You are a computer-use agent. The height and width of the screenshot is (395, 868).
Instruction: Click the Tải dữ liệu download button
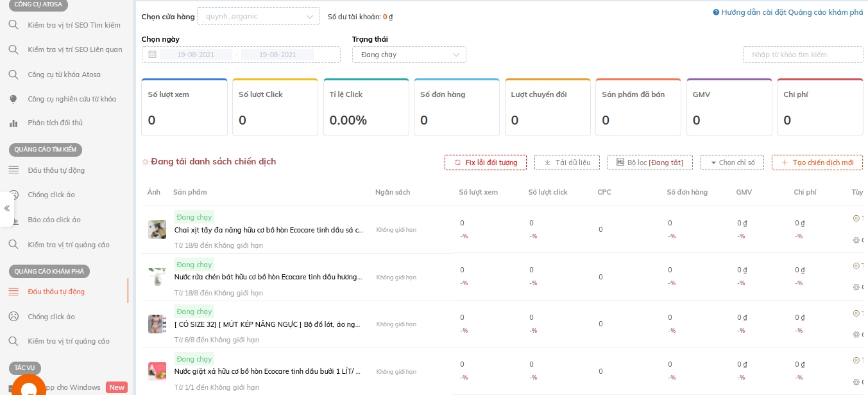(x=566, y=163)
